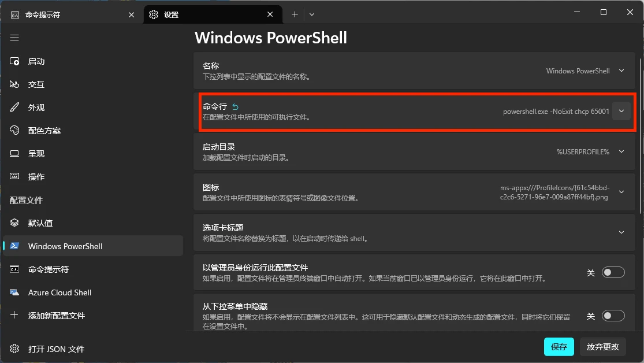The image size is (644, 363).
Task: Click the 保存 button
Action: coord(559,347)
